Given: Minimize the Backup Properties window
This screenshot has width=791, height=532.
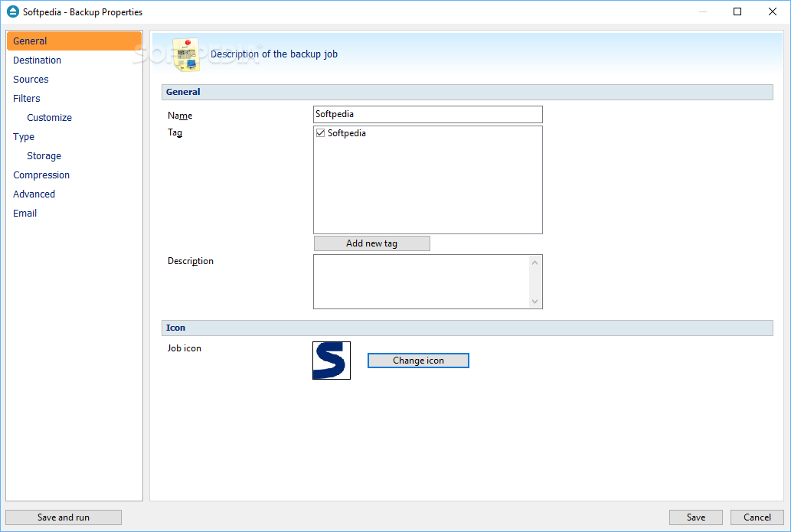Looking at the screenshot, I should click(x=703, y=11).
